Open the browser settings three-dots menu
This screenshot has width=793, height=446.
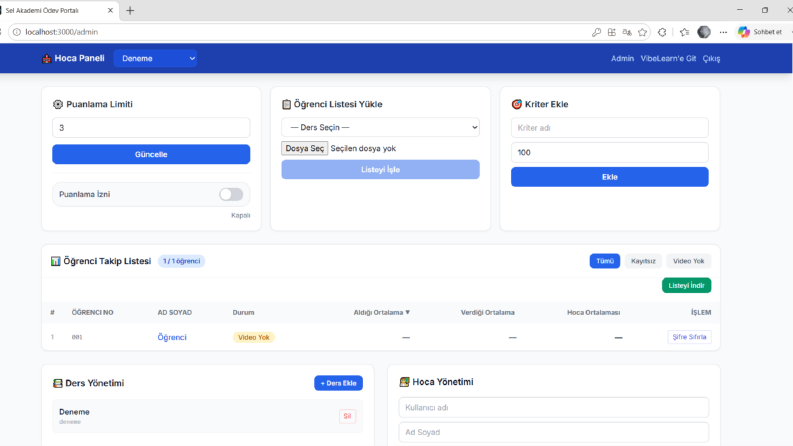723,32
